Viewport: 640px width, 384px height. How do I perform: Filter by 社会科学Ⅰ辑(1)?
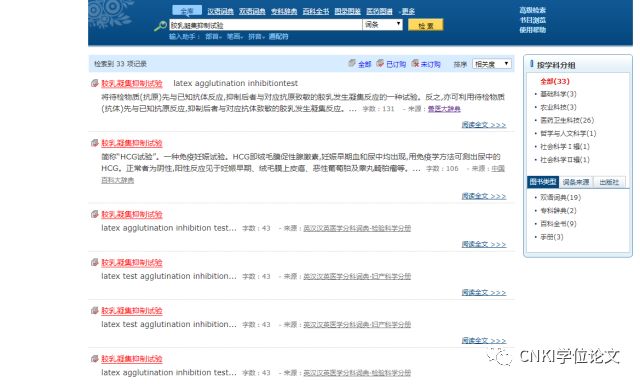pyautogui.click(x=565, y=146)
